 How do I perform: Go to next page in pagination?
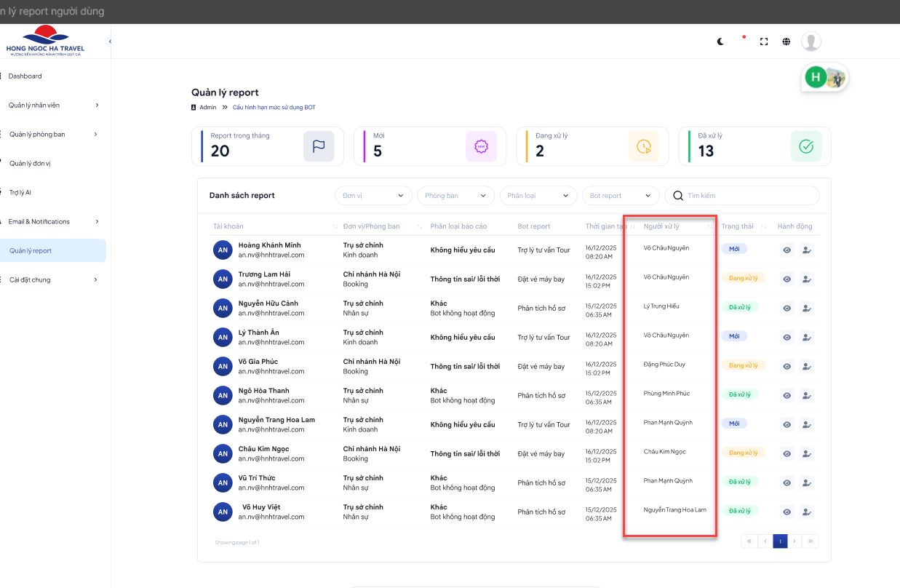[795, 541]
